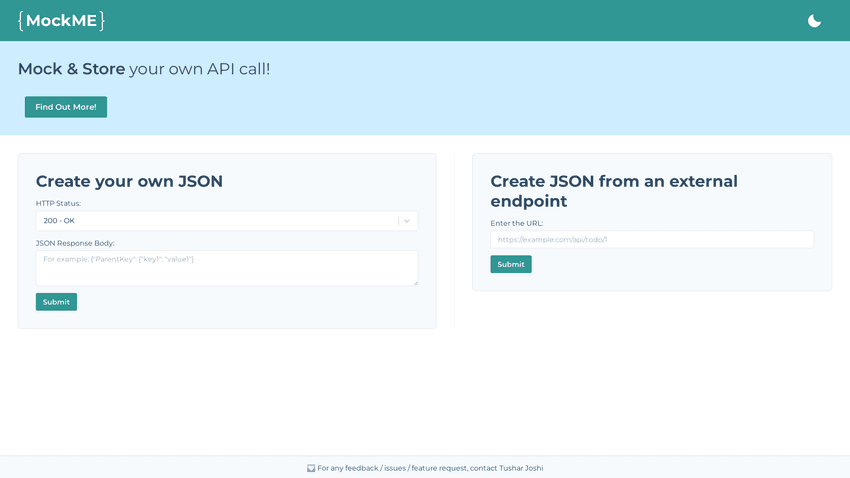Click the Mock & Store headline text

[x=143, y=69]
